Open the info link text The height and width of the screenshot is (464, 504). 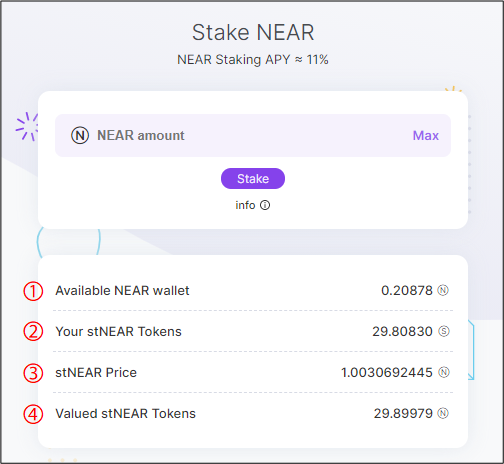coord(245,205)
